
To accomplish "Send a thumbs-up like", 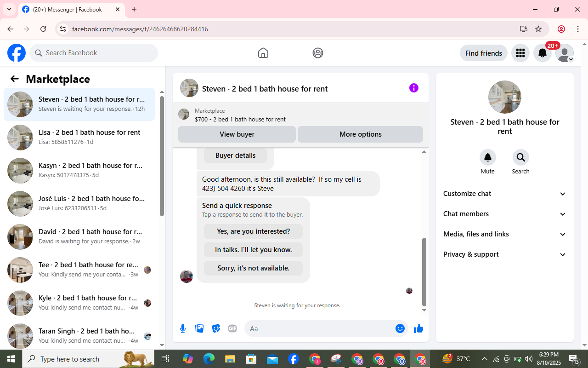I will (418, 328).
